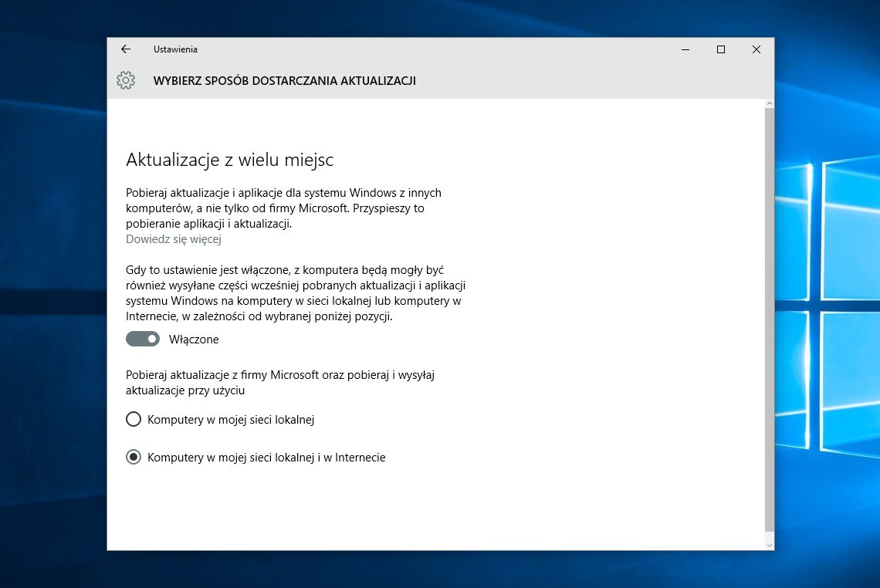880x588 pixels.
Task: Maximize the Ustawienia window
Action: click(x=721, y=49)
